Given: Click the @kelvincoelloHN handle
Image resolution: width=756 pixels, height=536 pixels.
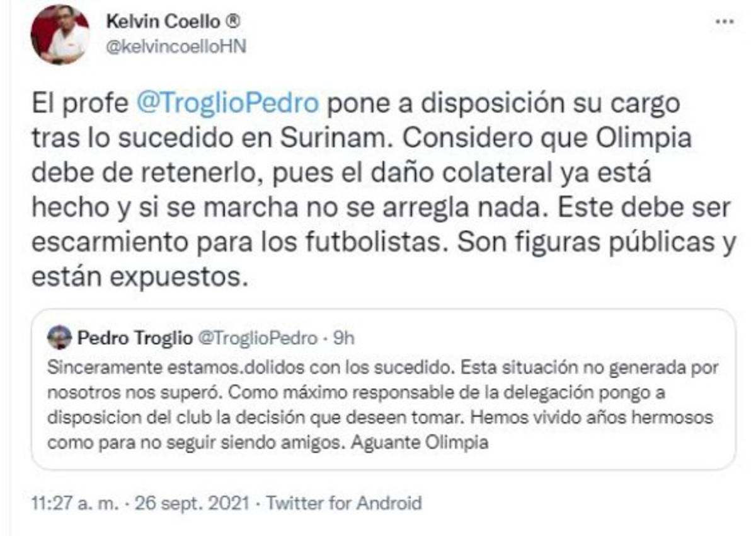Looking at the screenshot, I should (x=176, y=45).
